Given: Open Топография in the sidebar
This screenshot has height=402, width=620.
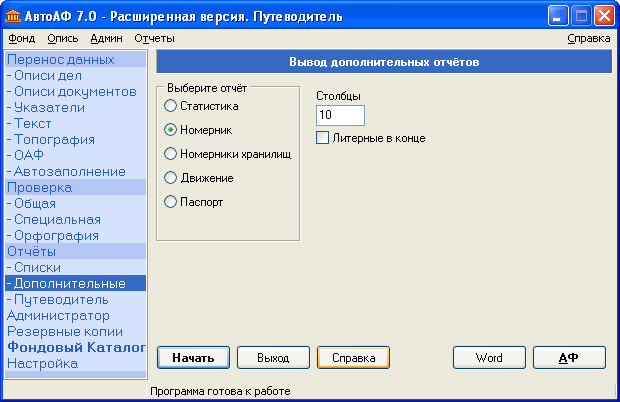Looking at the screenshot, I should pos(76,139).
